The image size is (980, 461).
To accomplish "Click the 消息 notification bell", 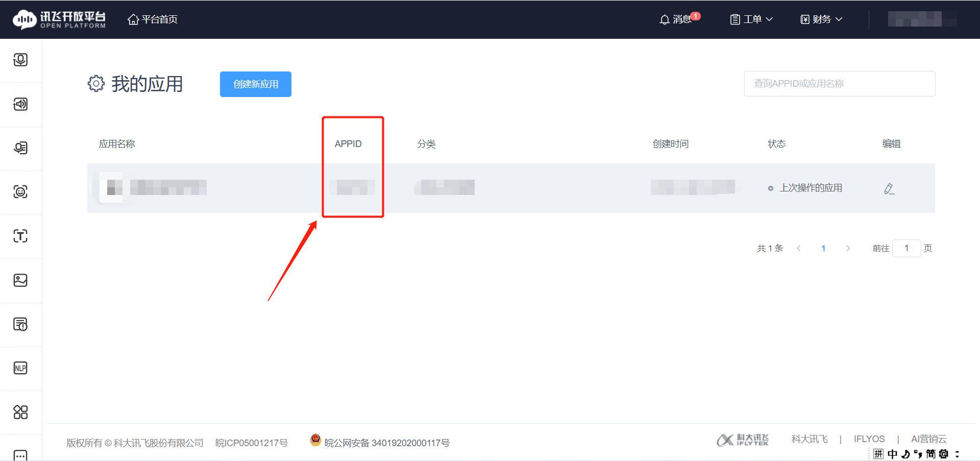I will [677, 19].
